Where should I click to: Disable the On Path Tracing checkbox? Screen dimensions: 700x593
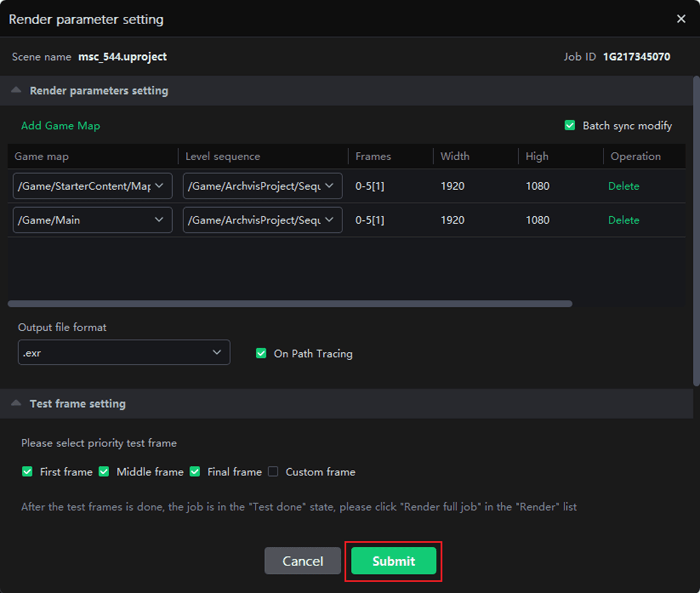point(261,354)
